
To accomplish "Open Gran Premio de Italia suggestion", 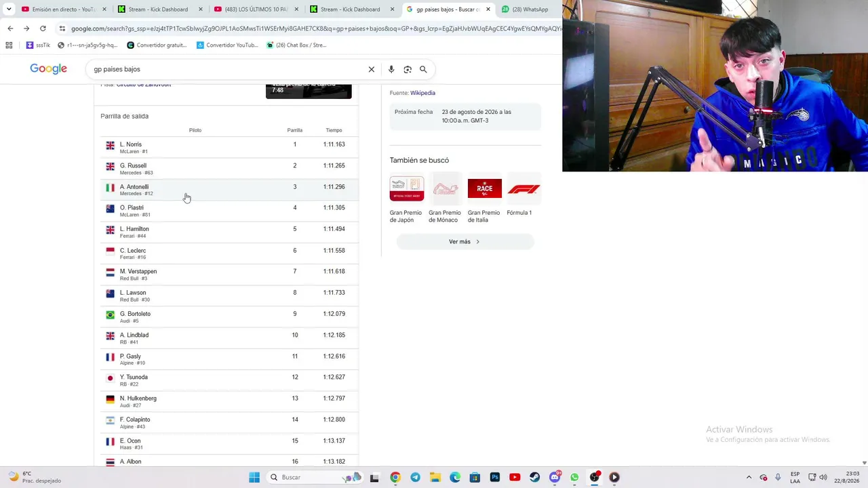I will (484, 199).
